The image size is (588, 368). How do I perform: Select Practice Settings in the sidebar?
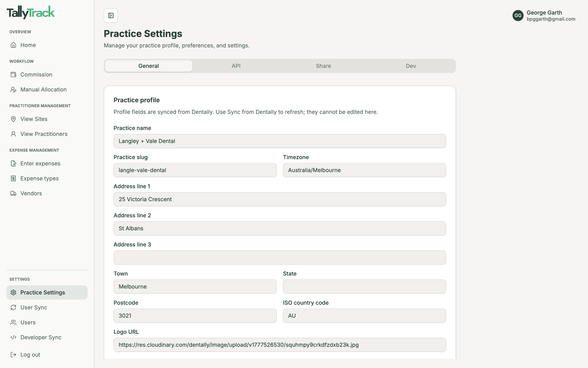[47, 292]
